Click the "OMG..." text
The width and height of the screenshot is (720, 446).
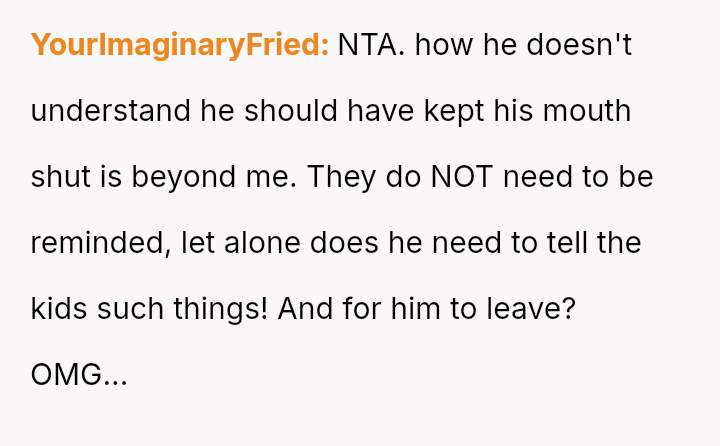[79, 375]
